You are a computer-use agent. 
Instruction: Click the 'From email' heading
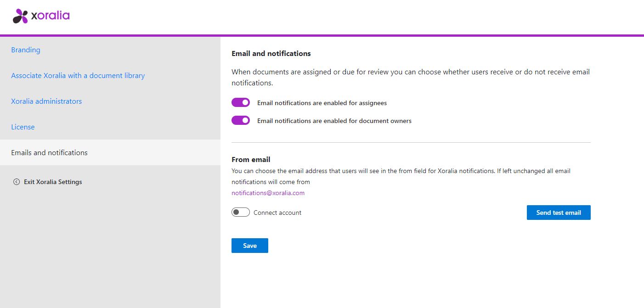point(251,160)
